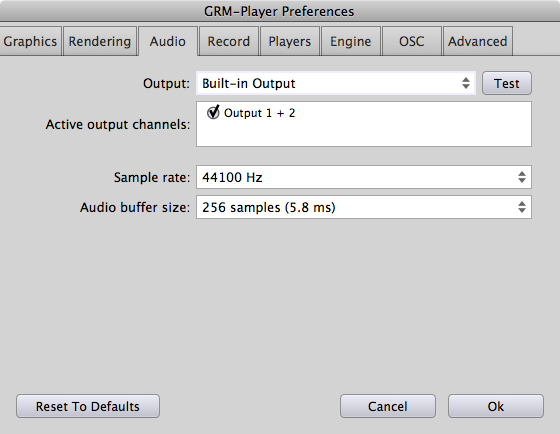Show the Advanced tab
The width and height of the screenshot is (560, 434).
point(478,41)
